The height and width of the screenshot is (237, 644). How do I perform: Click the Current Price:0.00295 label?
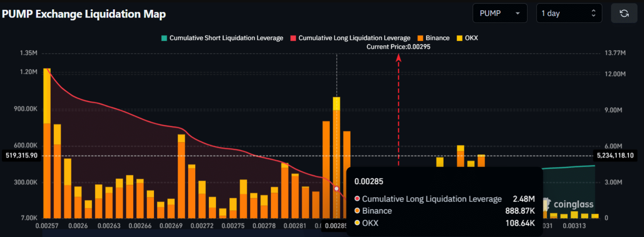(398, 47)
